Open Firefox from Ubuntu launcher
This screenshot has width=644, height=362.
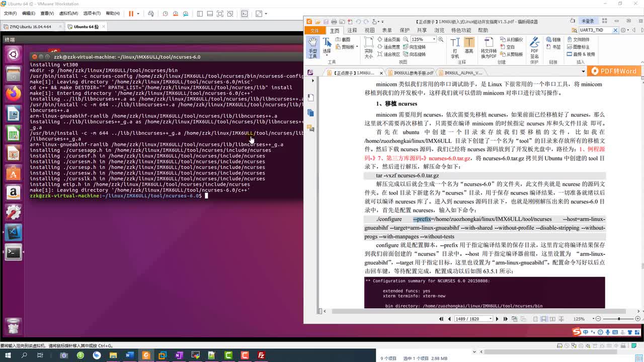(x=13, y=93)
